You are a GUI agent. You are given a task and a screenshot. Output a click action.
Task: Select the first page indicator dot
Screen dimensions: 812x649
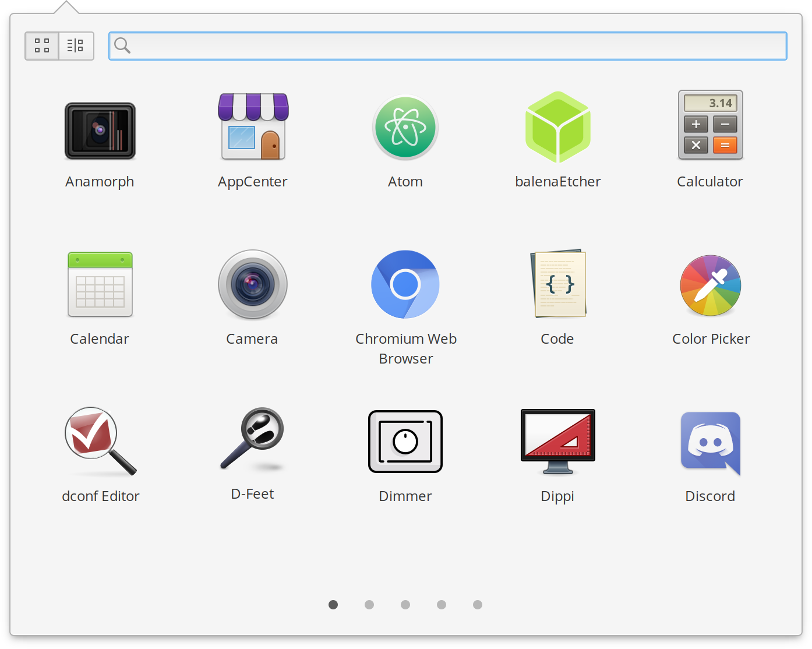click(333, 605)
